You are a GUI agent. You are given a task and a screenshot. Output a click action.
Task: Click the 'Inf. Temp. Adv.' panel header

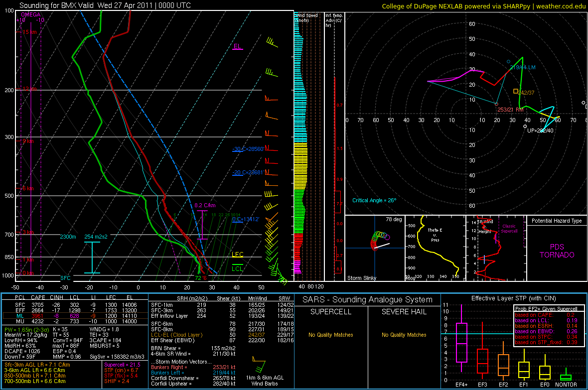[333, 20]
